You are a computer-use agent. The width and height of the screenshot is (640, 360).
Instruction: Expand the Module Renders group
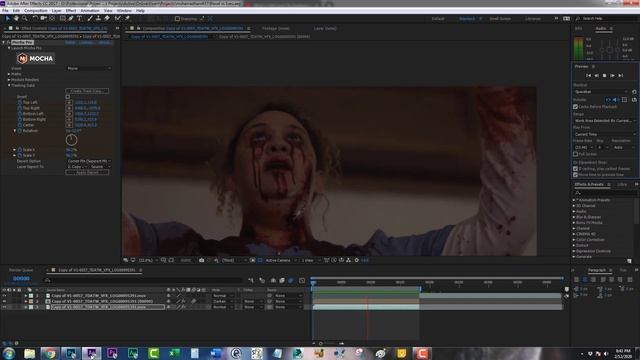(x=9, y=80)
